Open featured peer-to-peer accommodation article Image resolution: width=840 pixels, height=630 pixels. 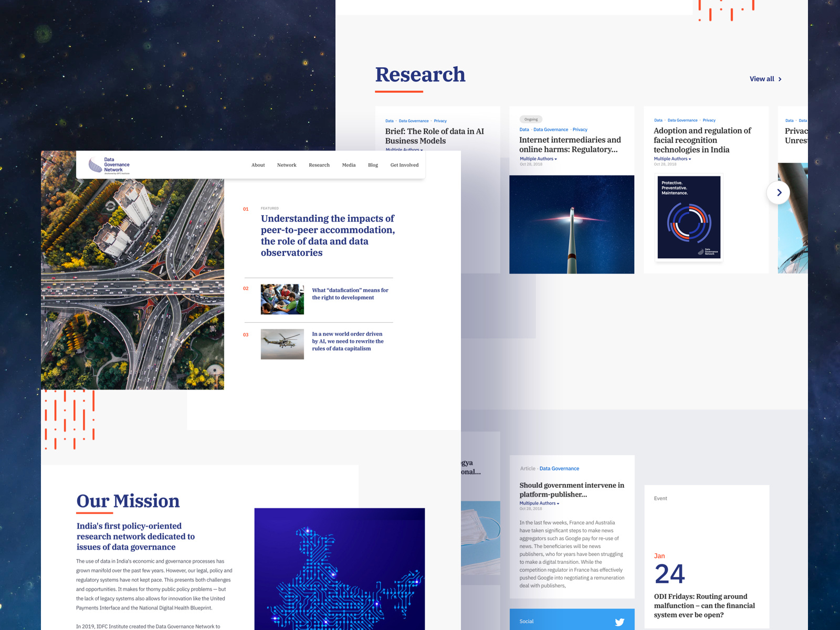[x=328, y=235]
